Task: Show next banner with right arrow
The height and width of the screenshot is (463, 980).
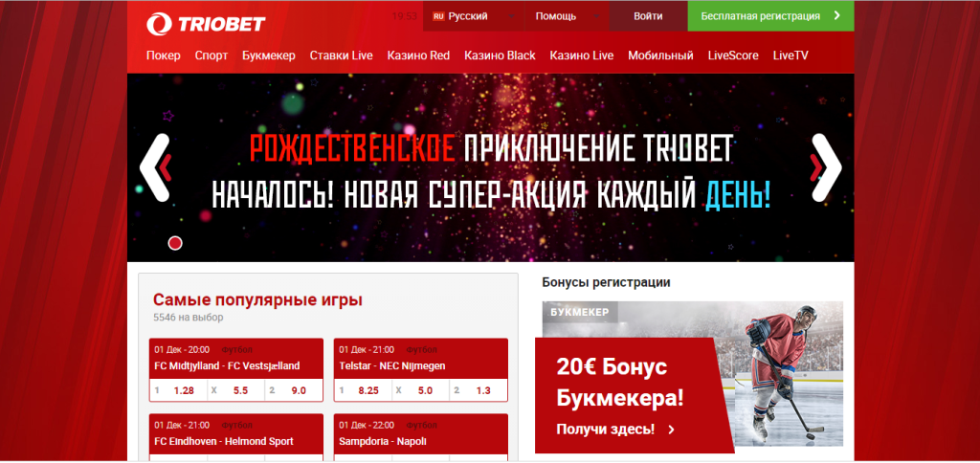Action: click(826, 166)
